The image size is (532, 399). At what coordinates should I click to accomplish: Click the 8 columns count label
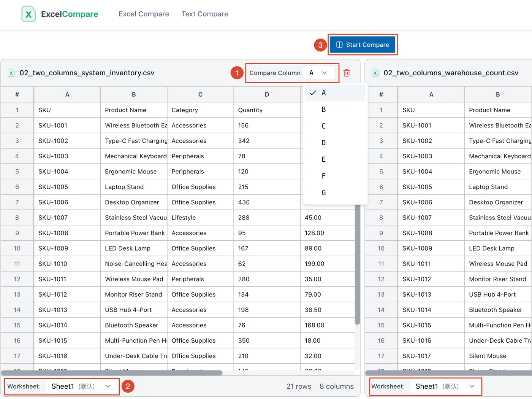coord(337,386)
